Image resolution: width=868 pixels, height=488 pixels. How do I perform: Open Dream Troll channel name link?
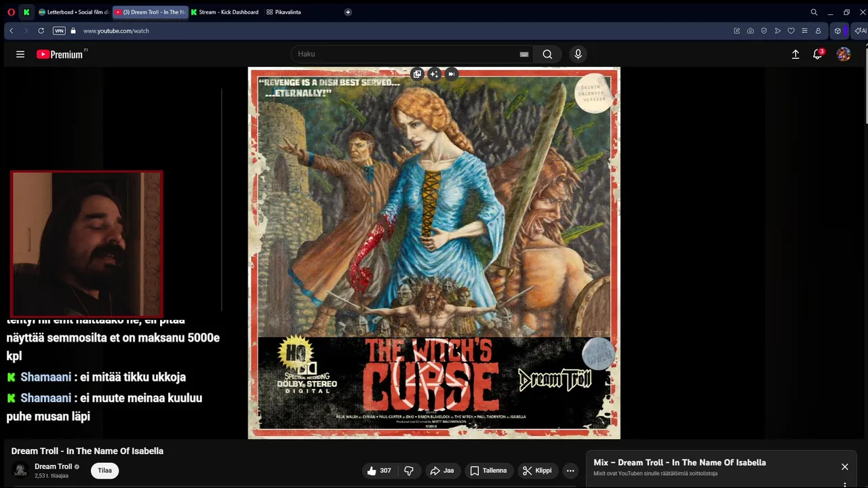click(54, 466)
